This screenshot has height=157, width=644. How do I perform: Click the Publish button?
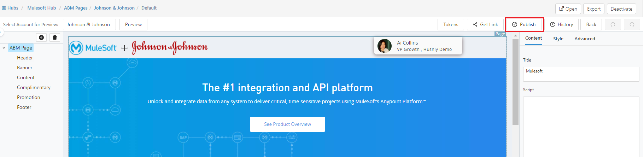[x=524, y=24]
